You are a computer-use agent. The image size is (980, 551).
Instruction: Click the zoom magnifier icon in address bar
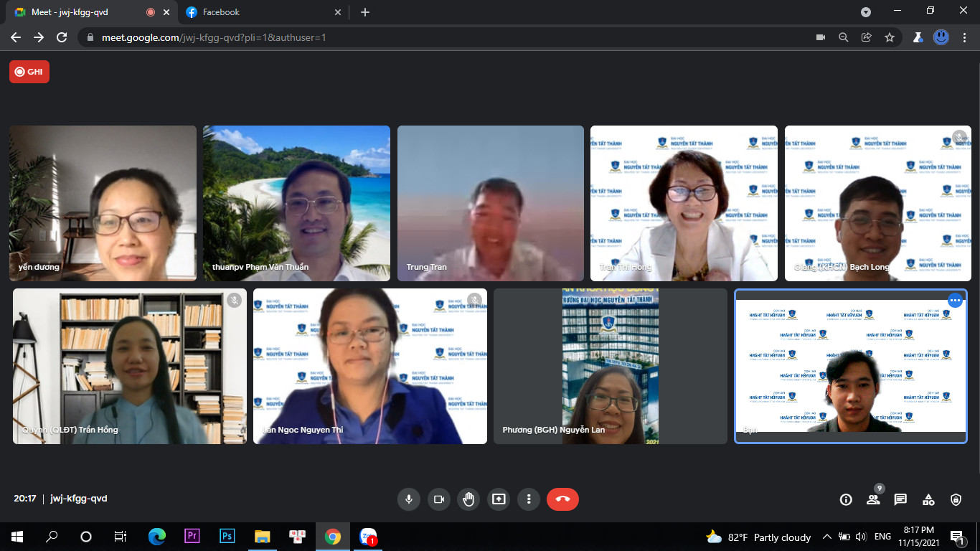844,37
